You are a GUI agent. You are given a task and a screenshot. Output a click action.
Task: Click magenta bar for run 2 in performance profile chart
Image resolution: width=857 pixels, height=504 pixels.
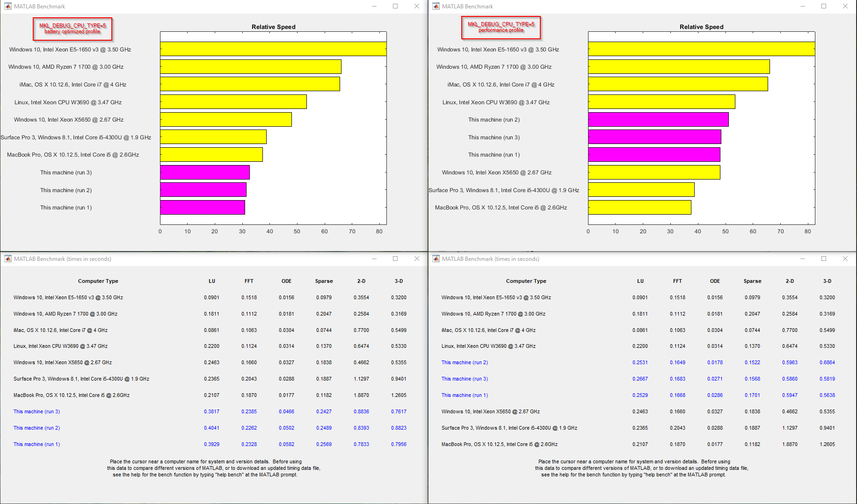658,119
